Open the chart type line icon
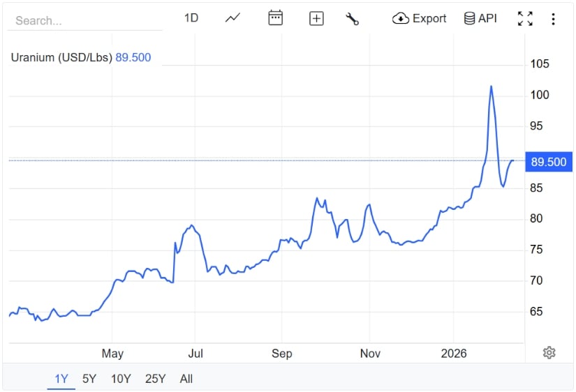The height and width of the screenshot is (392, 576). (232, 18)
